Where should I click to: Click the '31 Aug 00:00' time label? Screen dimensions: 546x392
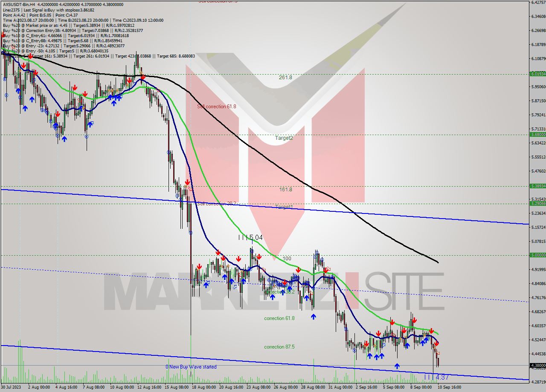tap(341, 387)
